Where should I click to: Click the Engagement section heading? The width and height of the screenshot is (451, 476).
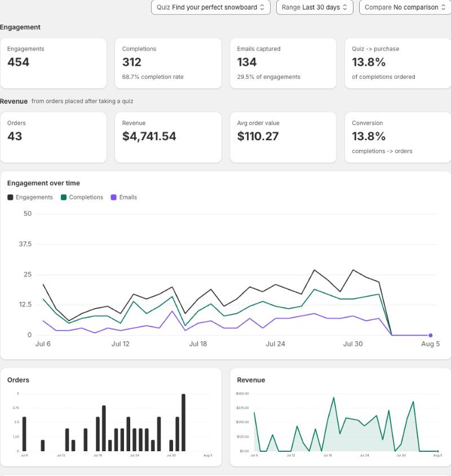coord(20,28)
